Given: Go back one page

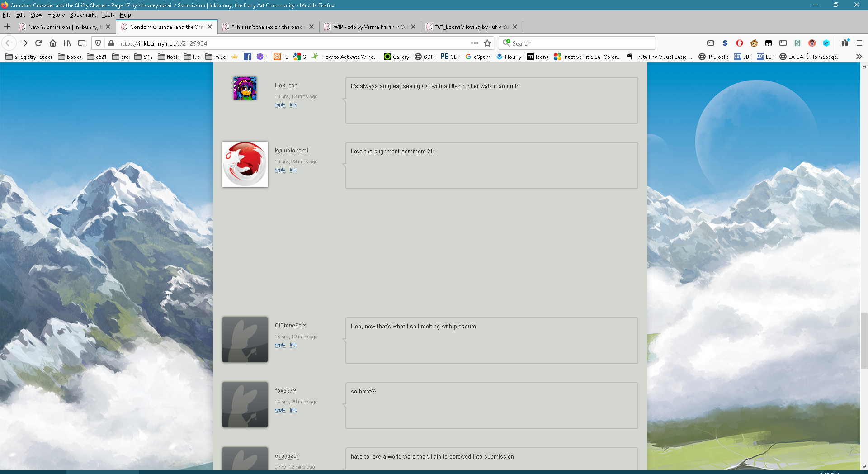Looking at the screenshot, I should tap(9, 43).
